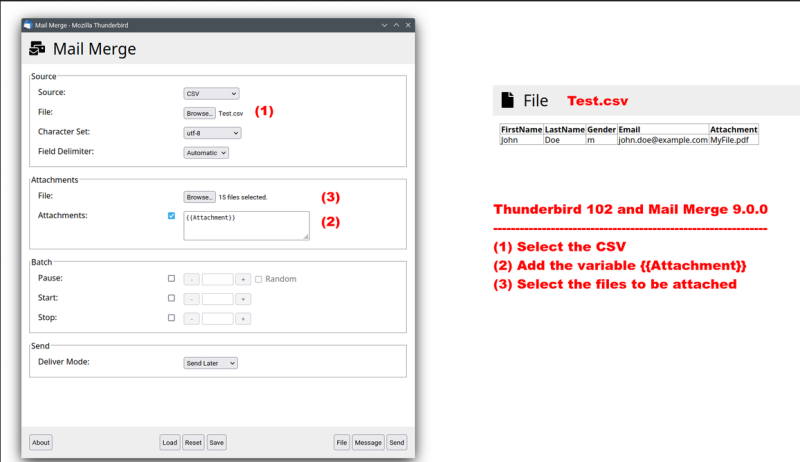
Task: Enable the Stop checkbox
Action: [x=171, y=318]
